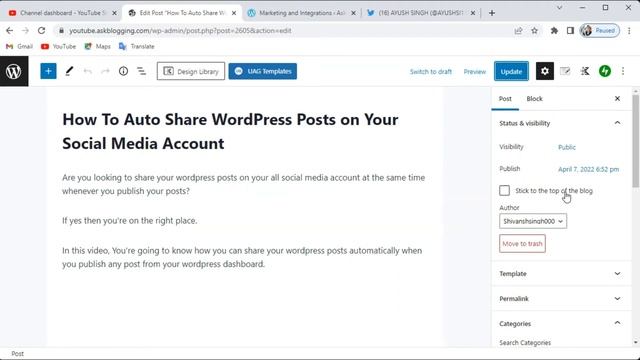The image size is (640, 360).
Task: Click the Paused profile avatar
Action: click(x=599, y=31)
